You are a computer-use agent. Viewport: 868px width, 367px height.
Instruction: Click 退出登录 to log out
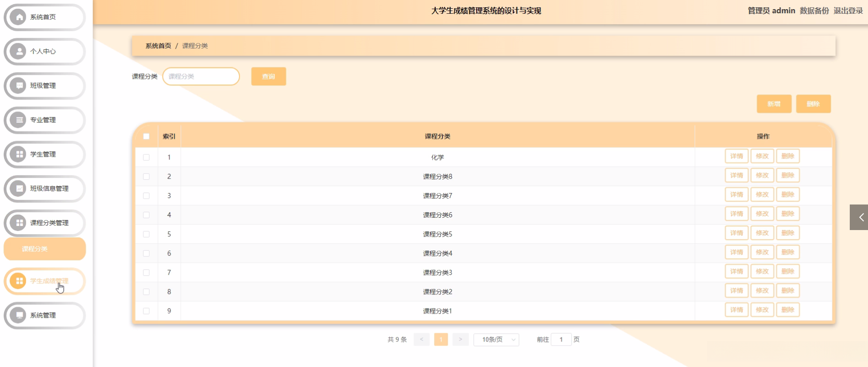[x=848, y=10]
